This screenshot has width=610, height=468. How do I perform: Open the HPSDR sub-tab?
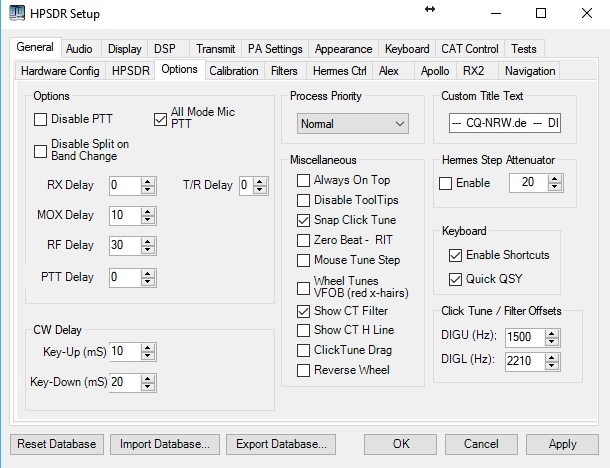point(131,71)
